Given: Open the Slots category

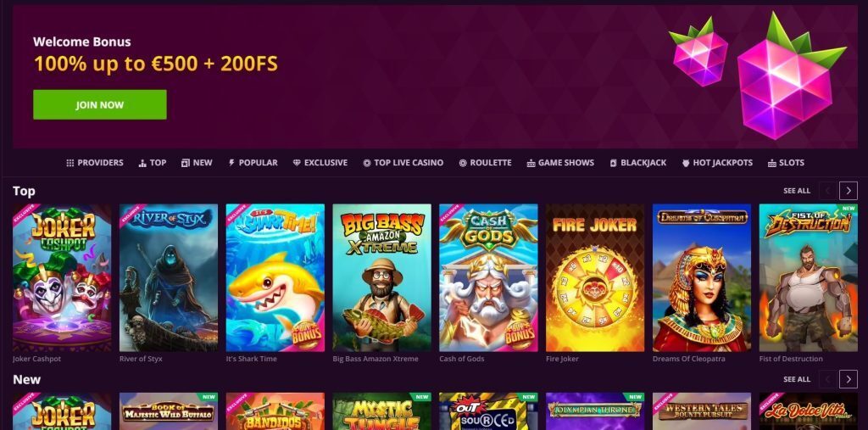Looking at the screenshot, I should coord(786,163).
